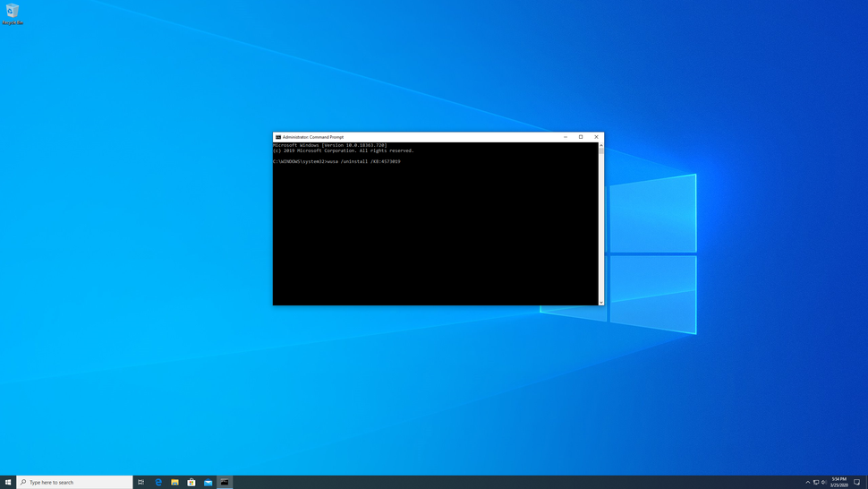Open Command Prompt window system menu icon

278,137
